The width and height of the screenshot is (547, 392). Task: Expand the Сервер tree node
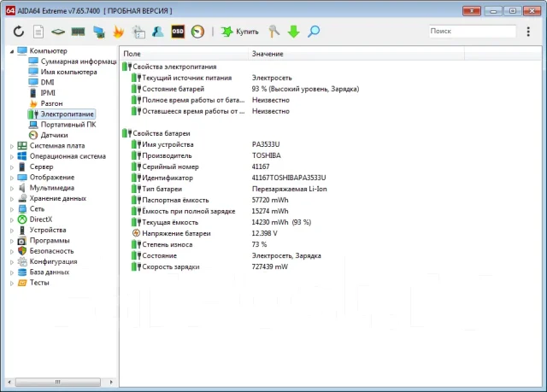(x=12, y=167)
